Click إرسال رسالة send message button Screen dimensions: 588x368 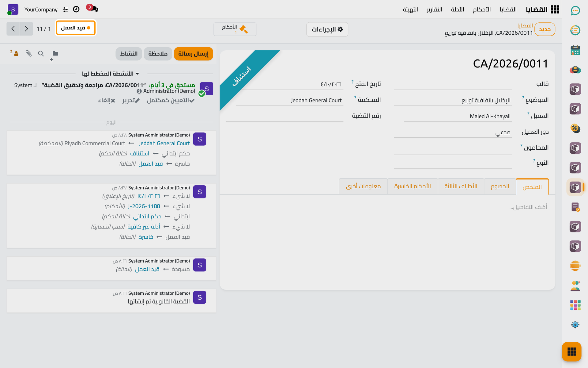click(193, 54)
